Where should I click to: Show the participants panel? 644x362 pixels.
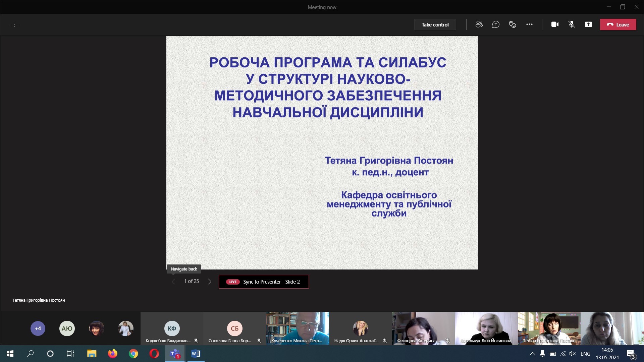pyautogui.click(x=479, y=24)
